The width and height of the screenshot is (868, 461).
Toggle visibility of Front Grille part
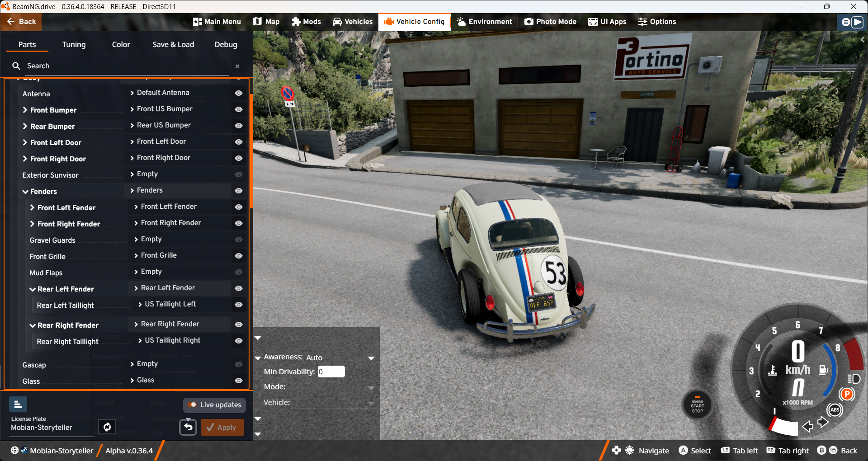(x=239, y=256)
